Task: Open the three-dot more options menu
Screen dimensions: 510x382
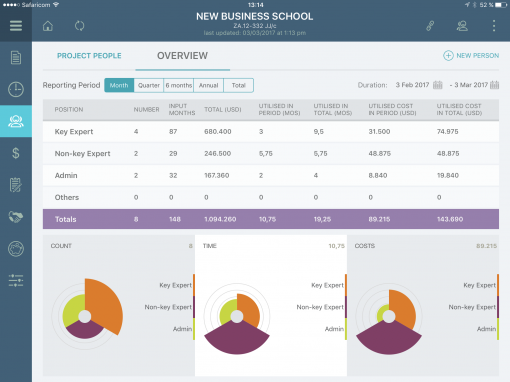Action: point(494,26)
